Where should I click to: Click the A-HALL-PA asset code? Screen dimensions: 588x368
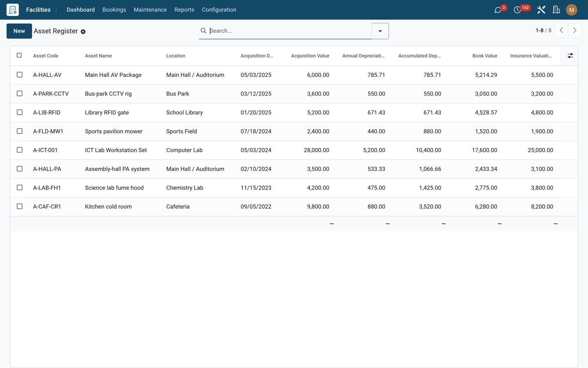coord(47,169)
